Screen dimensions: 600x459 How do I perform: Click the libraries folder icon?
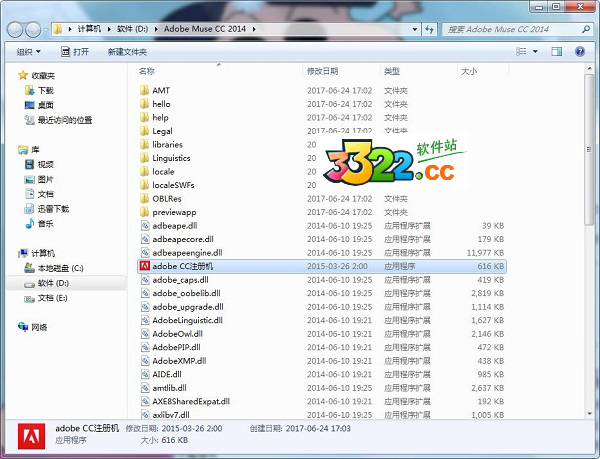pyautogui.click(x=144, y=144)
